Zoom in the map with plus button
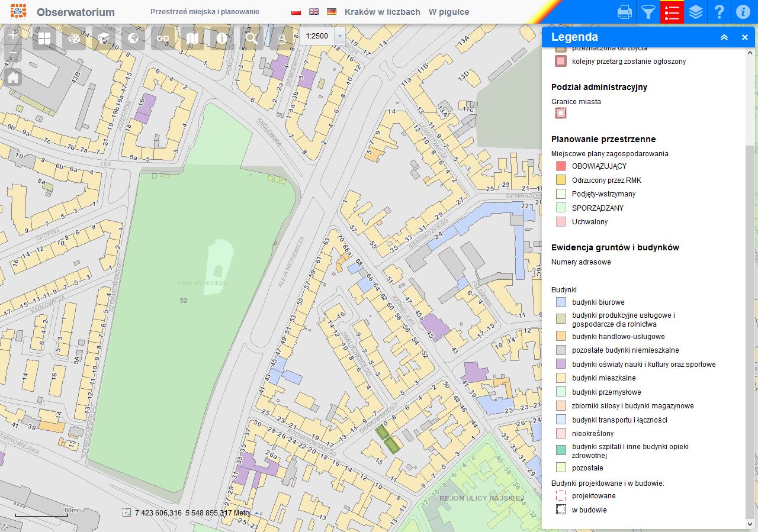 click(13, 35)
